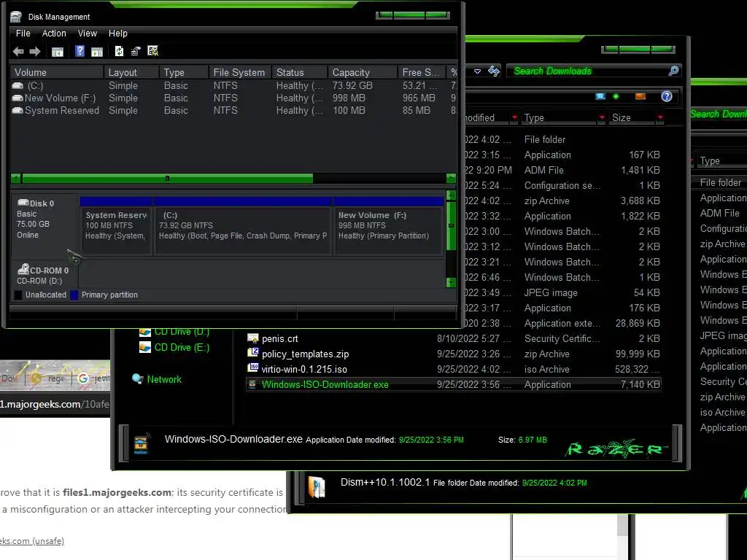
Task: Click the CD-ROM 0 icon in graphical view
Action: (x=23, y=270)
